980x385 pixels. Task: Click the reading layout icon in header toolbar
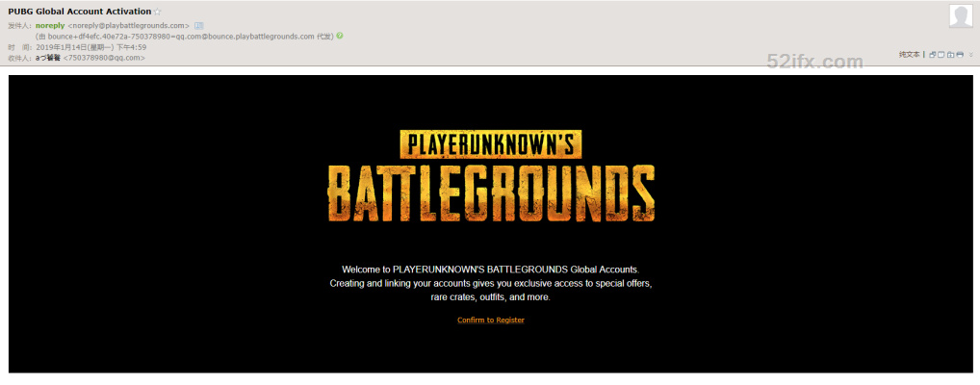pos(941,54)
